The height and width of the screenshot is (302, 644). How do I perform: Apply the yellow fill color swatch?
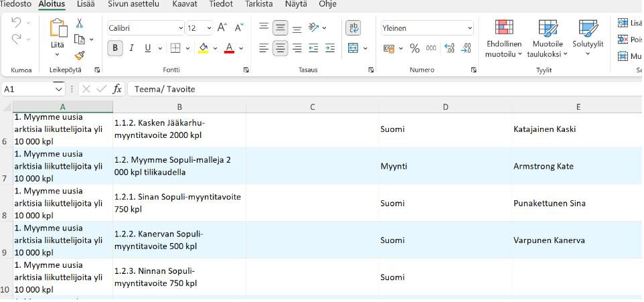tap(204, 48)
